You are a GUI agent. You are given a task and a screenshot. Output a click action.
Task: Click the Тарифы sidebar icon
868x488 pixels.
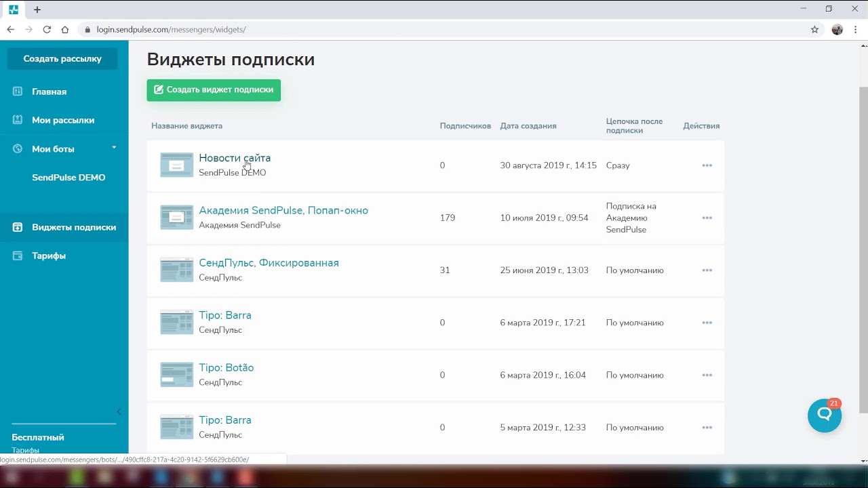click(18, 256)
